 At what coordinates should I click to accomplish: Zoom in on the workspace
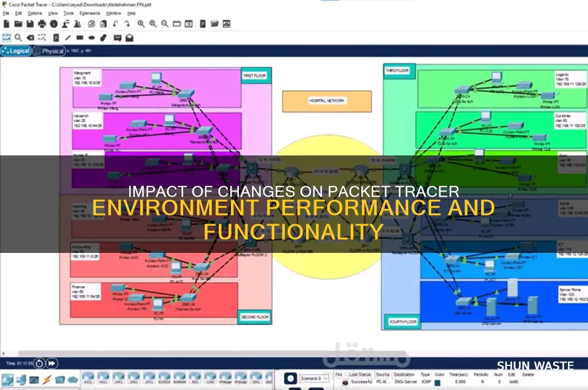pyautogui.click(x=141, y=24)
